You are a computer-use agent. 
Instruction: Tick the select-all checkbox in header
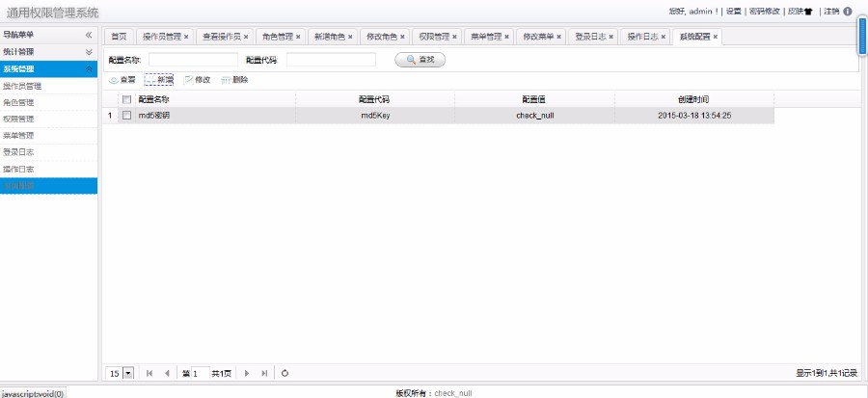[x=126, y=100]
